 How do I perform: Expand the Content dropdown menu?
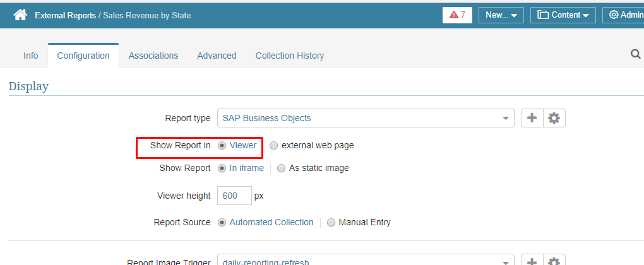pyautogui.click(x=563, y=15)
